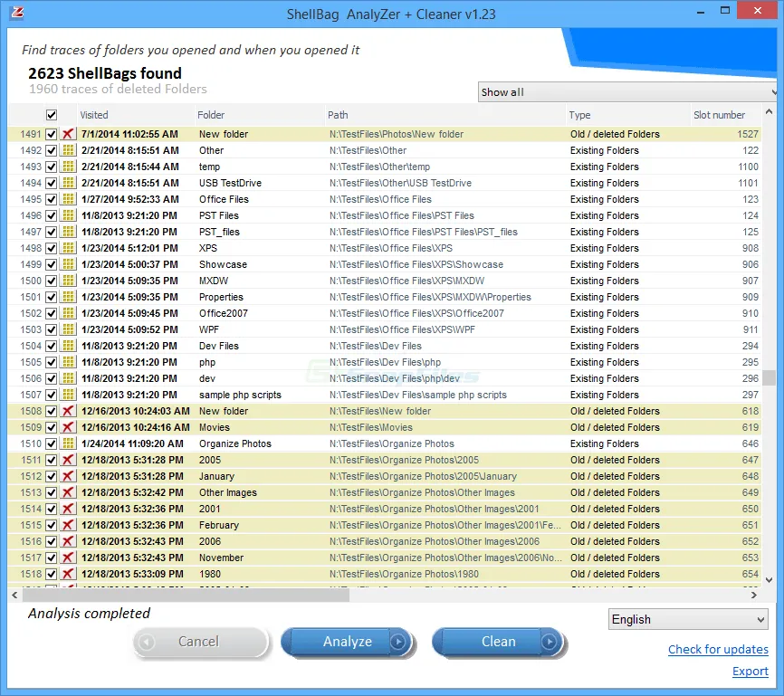Click the Clean button

coord(499,642)
